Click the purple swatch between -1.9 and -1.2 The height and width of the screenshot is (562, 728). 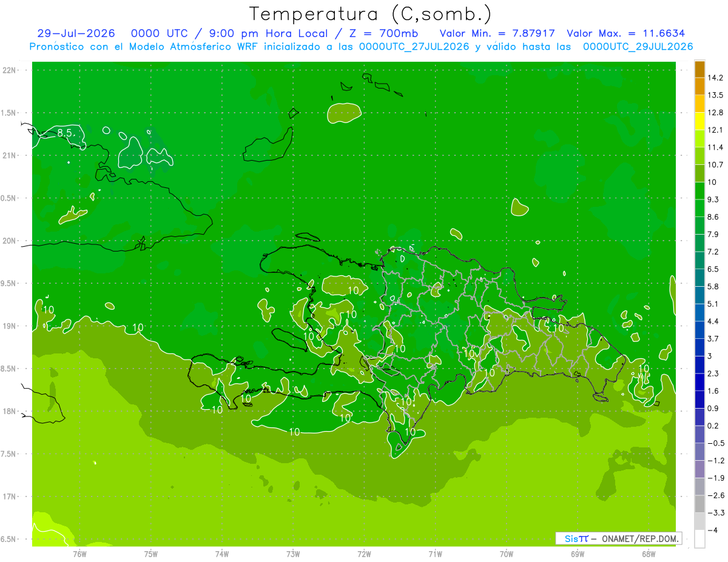coord(699,469)
